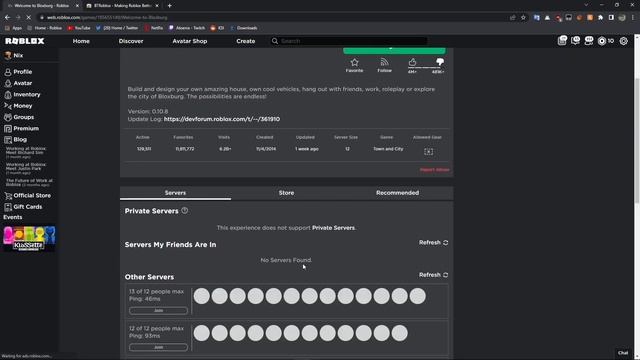Viewport: 640px width, 360px height.
Task: Refresh the Other Servers list
Action: (x=433, y=275)
